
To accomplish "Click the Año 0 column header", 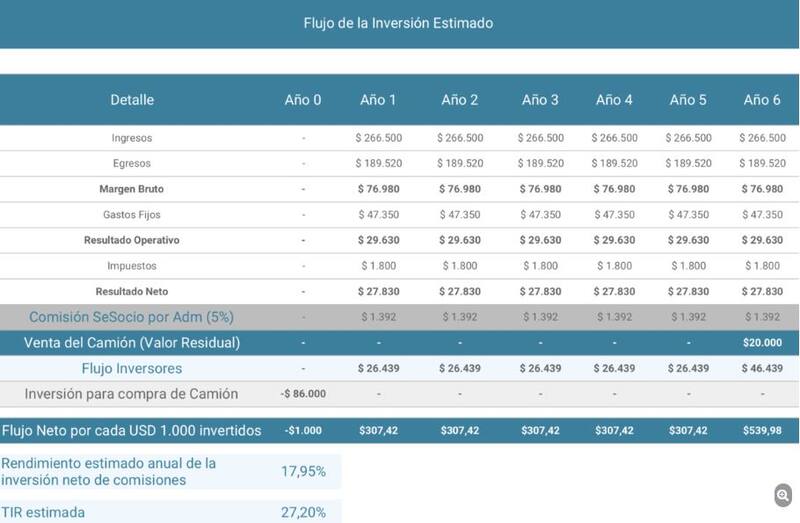I will 303,100.
